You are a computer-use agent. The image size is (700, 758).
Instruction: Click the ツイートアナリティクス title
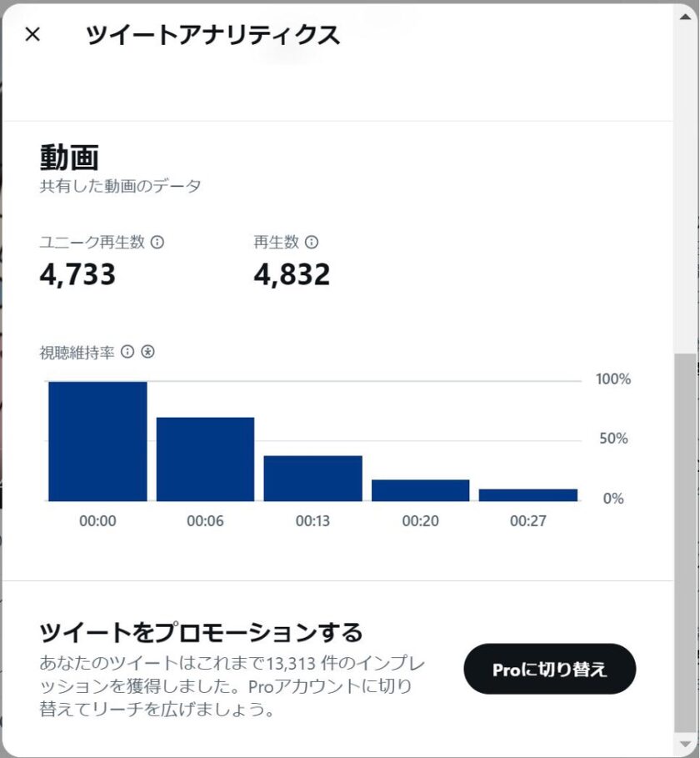213,35
